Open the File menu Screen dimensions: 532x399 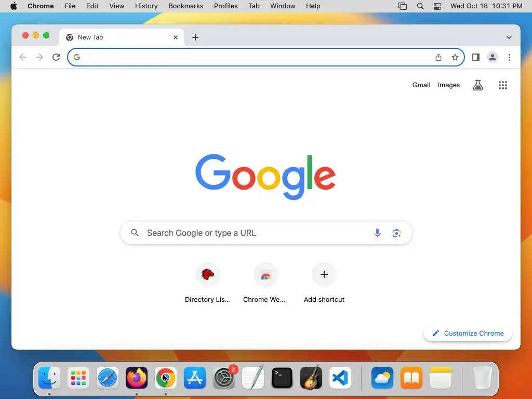(70, 6)
